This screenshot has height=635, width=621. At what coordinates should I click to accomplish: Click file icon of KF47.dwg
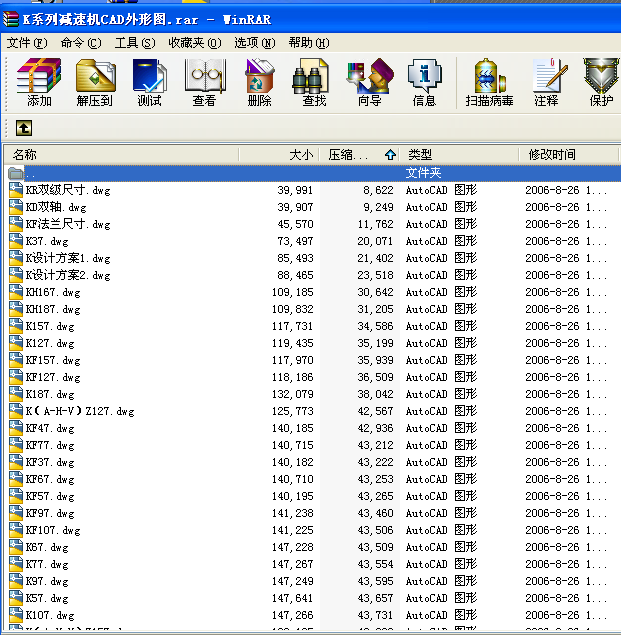[16, 428]
